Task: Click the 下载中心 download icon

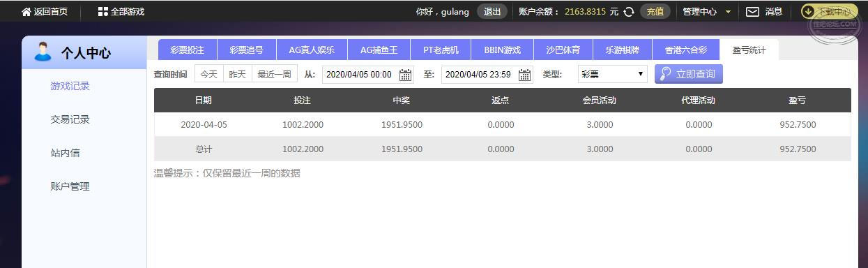Action: coord(809,12)
